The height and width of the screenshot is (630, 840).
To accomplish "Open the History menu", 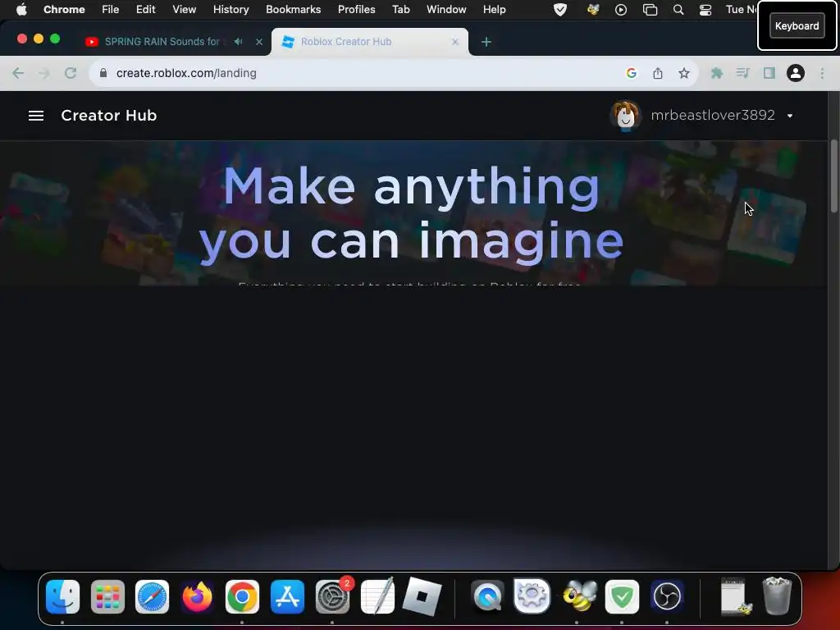I will click(x=231, y=10).
